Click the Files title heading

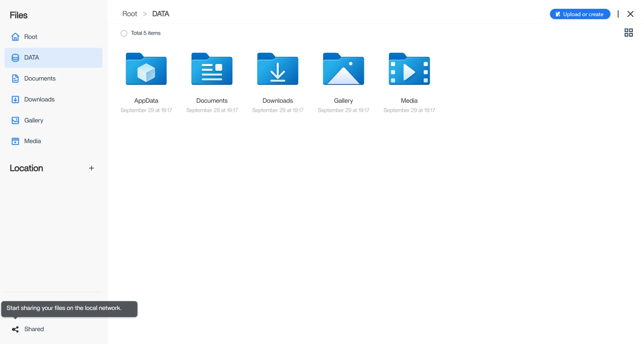18,15
